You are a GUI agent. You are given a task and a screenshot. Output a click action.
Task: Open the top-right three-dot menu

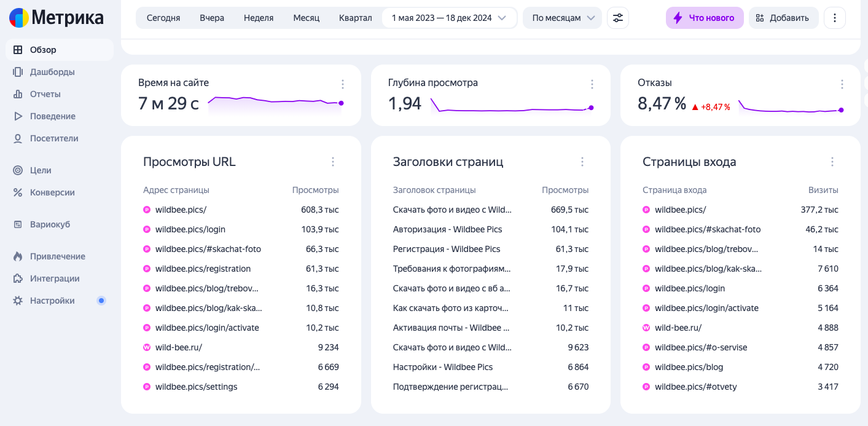pos(834,18)
